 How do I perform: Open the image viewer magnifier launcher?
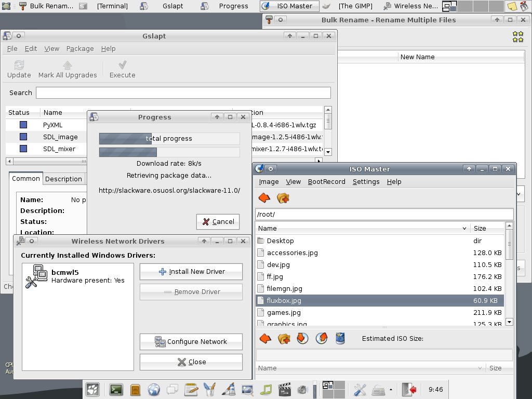pos(247,390)
